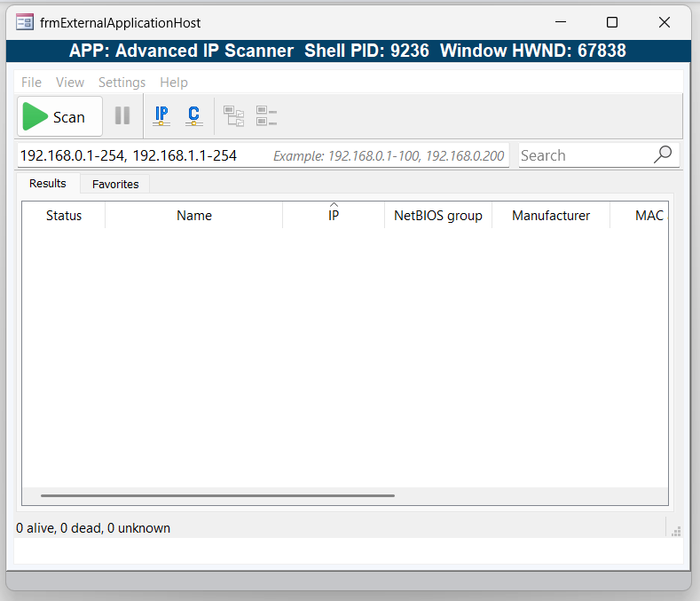Open the Help menu
Image resolution: width=700 pixels, height=601 pixels.
(x=174, y=83)
